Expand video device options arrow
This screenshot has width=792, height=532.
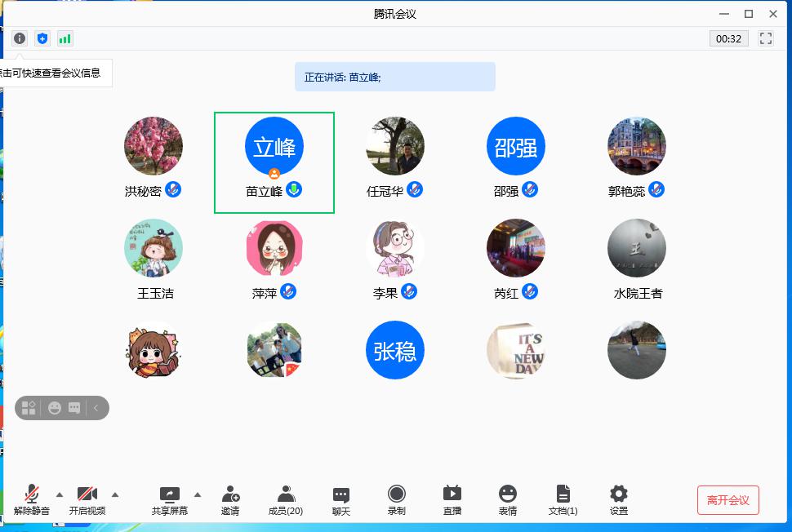pyautogui.click(x=115, y=495)
